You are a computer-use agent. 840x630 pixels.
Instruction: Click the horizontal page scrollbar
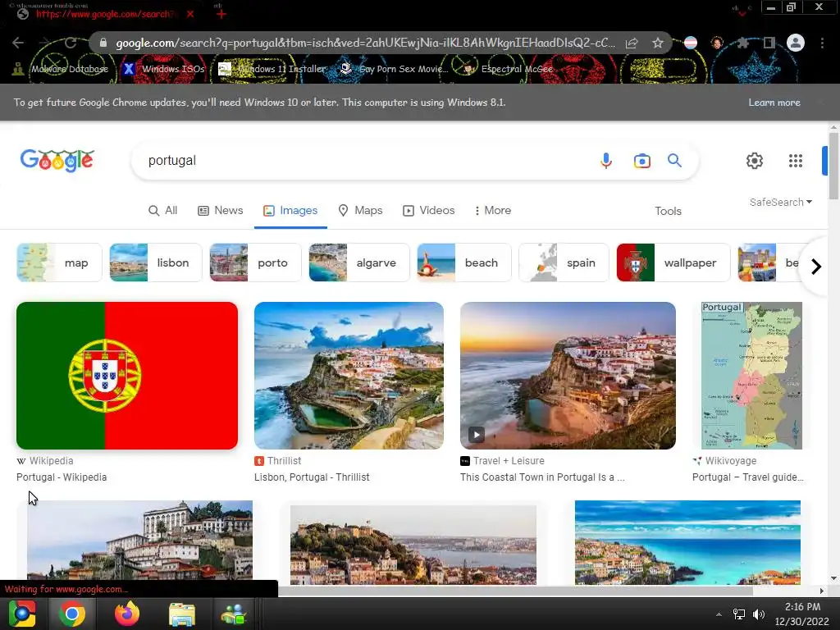pos(515,591)
